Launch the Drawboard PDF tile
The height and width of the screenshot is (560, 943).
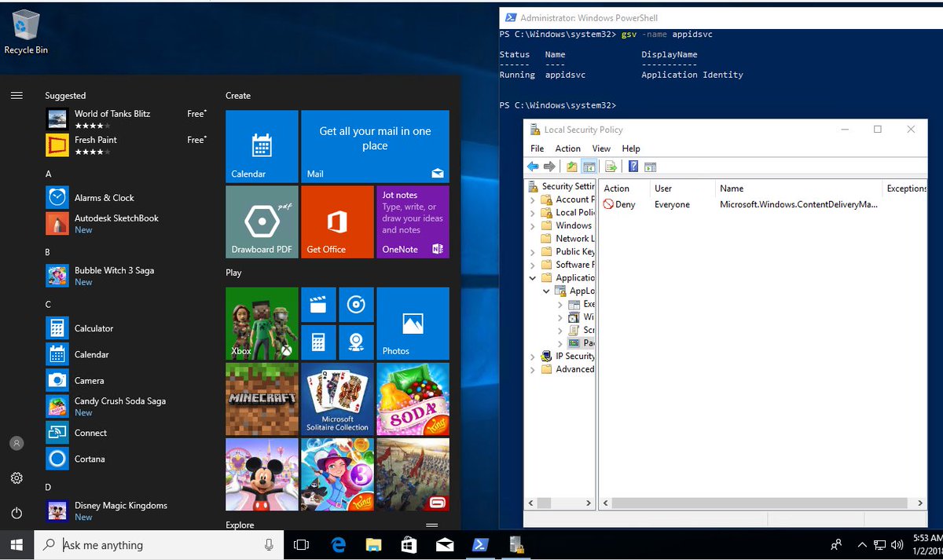pyautogui.click(x=262, y=221)
